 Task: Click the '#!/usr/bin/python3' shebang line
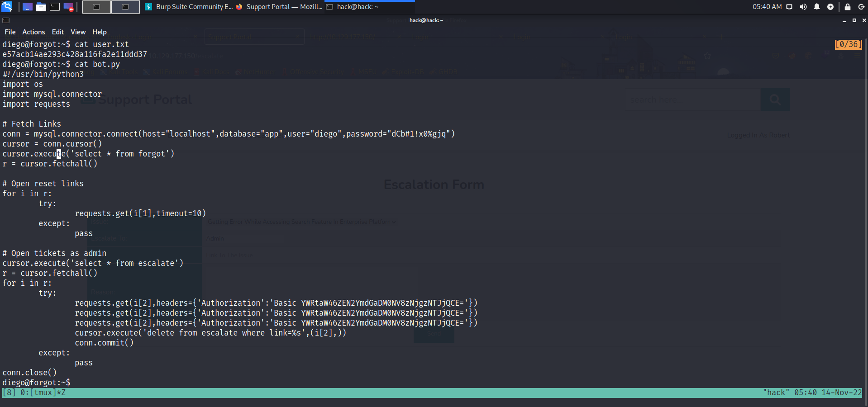[43, 74]
